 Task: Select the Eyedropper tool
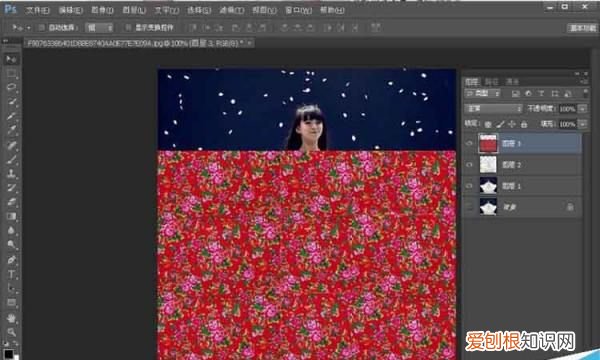[x=11, y=130]
